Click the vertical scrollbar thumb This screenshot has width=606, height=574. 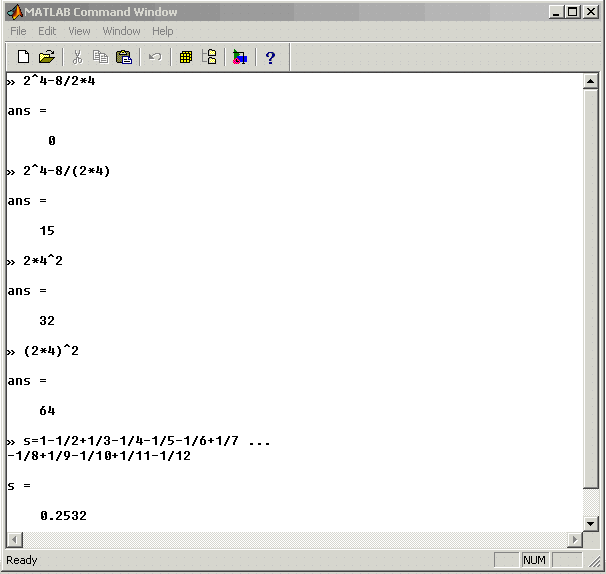[x=590, y=289]
